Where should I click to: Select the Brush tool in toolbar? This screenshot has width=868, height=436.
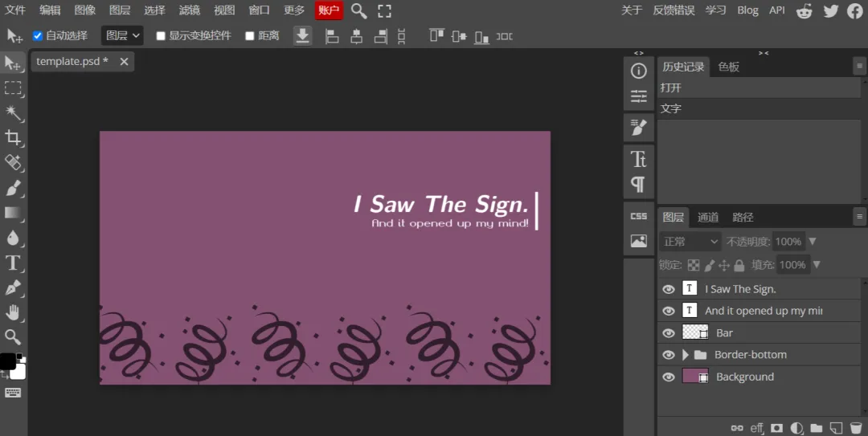(14, 188)
